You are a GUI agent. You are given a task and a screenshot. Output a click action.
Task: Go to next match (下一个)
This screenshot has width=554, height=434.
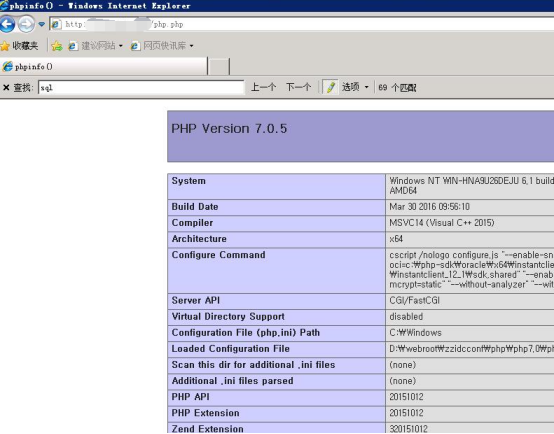pyautogui.click(x=298, y=87)
